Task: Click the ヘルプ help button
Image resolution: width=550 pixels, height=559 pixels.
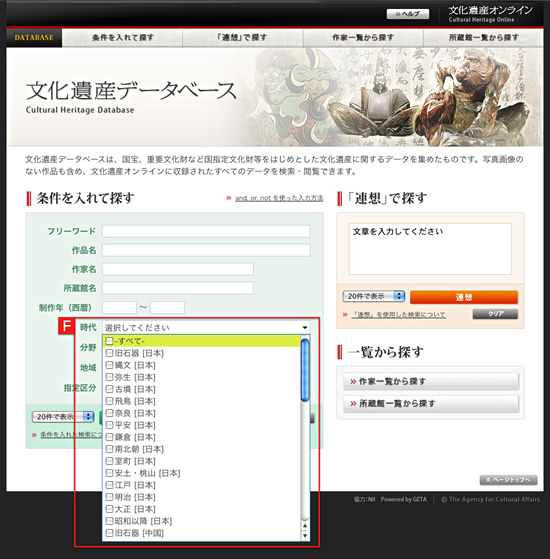Action: (408, 14)
